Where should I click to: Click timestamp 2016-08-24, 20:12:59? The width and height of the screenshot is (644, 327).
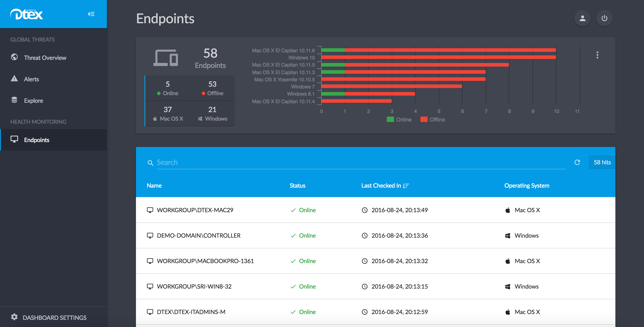click(x=400, y=312)
